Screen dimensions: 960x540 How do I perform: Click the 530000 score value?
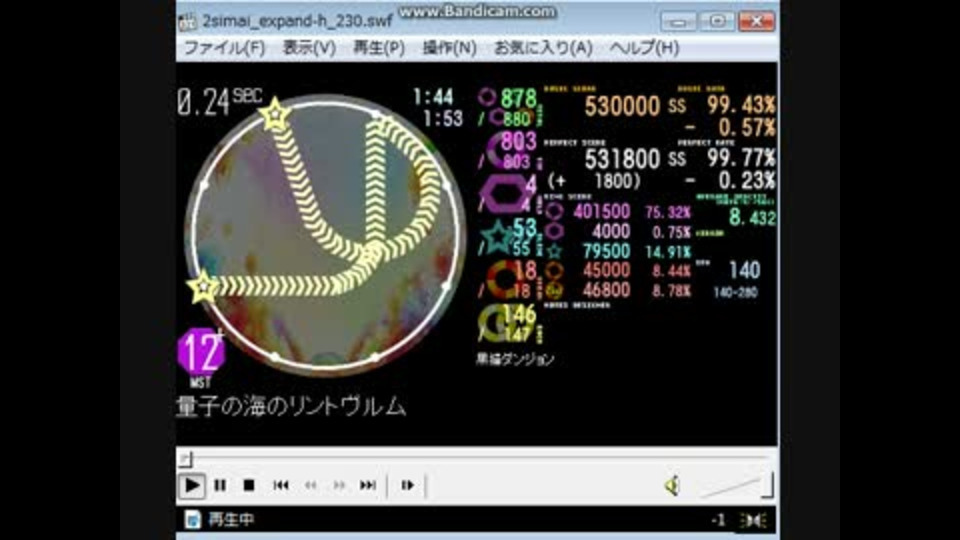click(622, 106)
